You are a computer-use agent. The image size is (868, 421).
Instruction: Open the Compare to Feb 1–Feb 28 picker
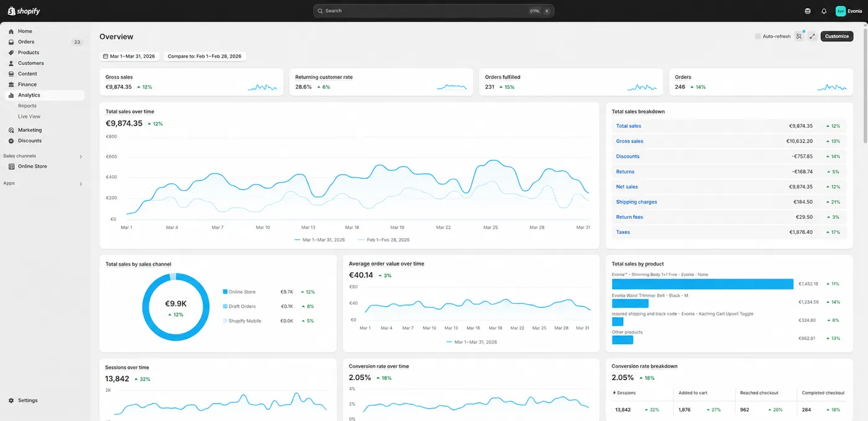pyautogui.click(x=205, y=56)
